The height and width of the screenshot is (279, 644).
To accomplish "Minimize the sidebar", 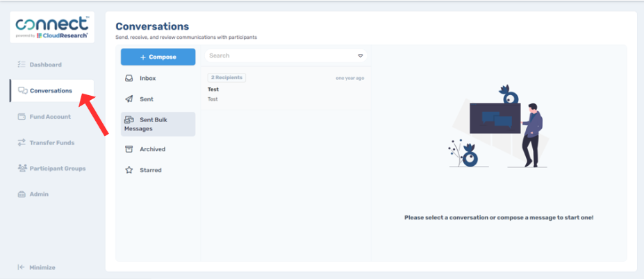I will 37,267.
